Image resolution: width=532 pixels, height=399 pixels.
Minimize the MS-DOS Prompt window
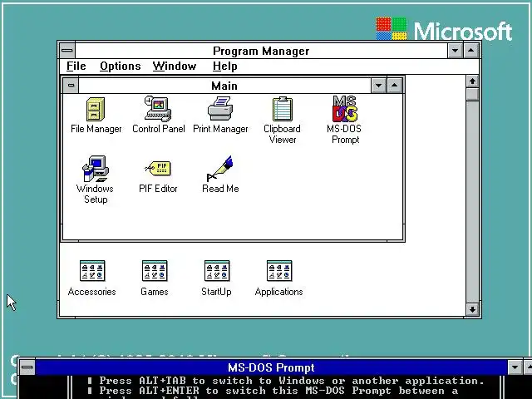515,367
